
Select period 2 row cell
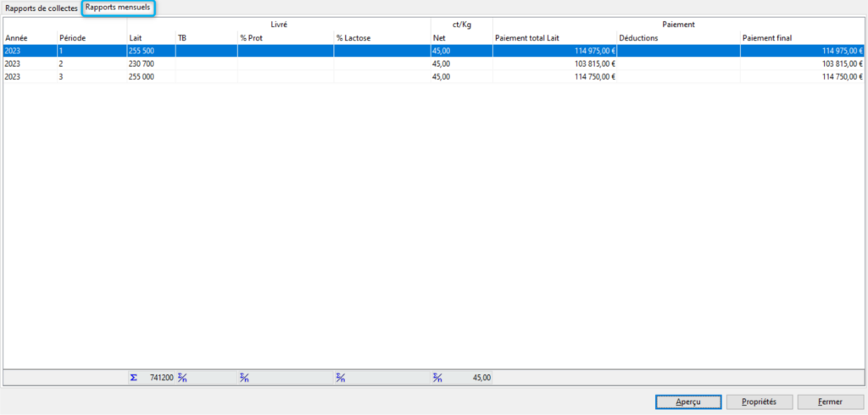tap(92, 64)
